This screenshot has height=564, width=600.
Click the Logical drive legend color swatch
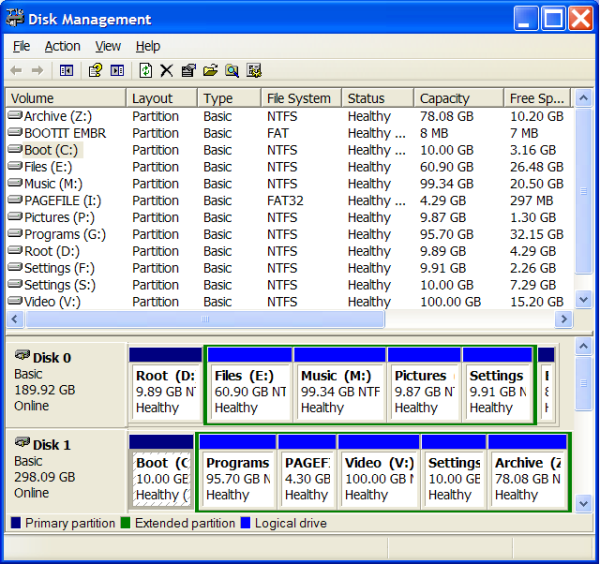click(x=245, y=523)
